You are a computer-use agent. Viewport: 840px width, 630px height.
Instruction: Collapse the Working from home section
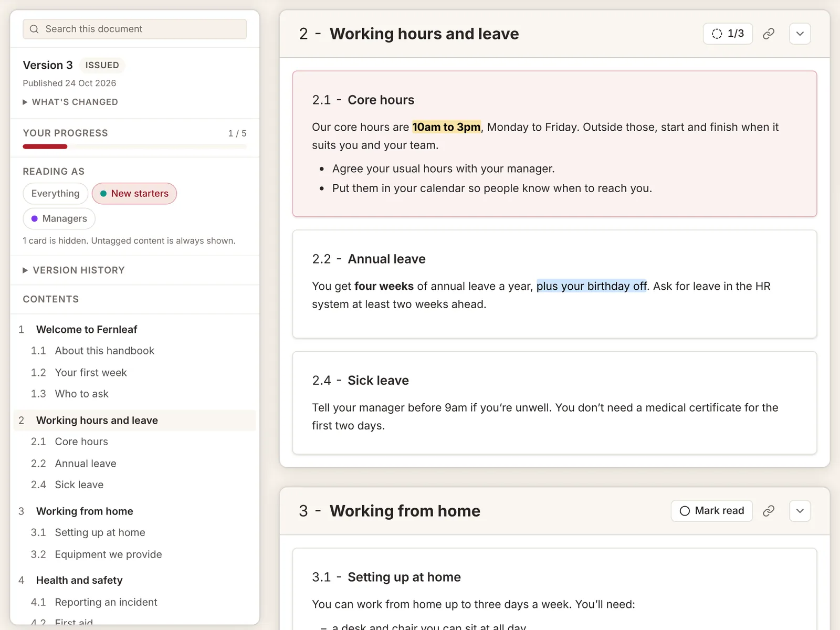pos(800,511)
